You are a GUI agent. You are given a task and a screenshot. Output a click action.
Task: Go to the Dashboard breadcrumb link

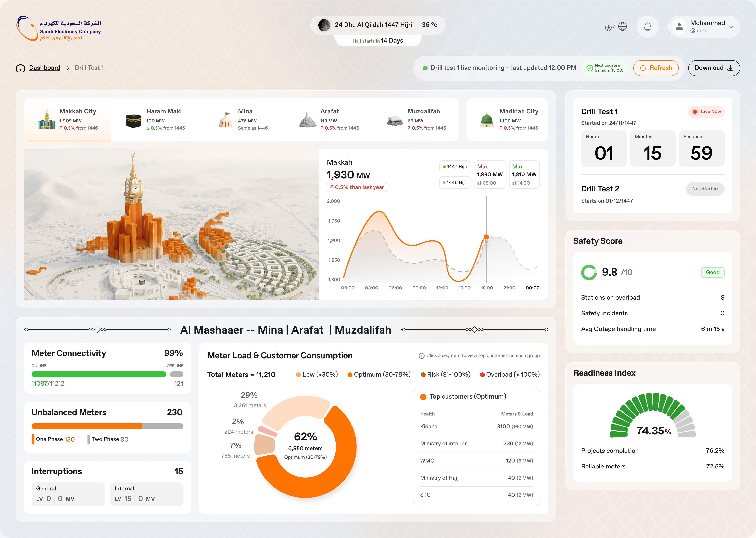45,68
